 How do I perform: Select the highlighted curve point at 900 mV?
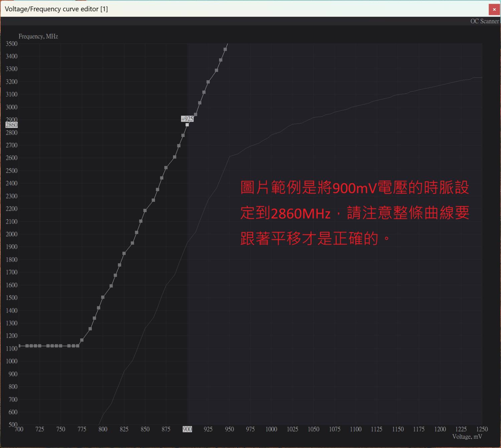click(187, 125)
